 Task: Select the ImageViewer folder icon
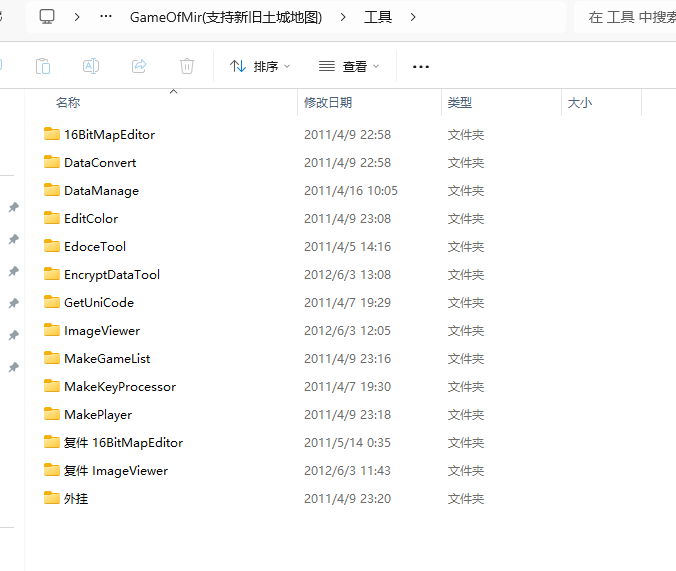[x=52, y=330]
